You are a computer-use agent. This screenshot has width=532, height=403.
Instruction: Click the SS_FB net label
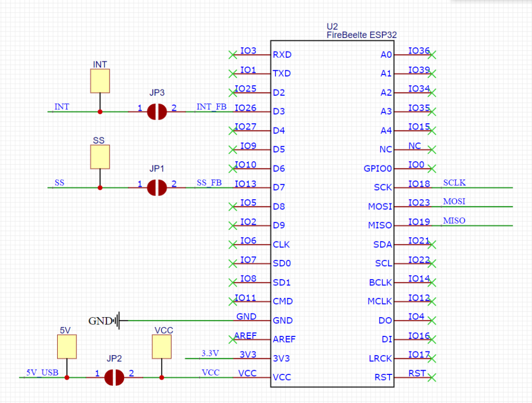coord(209,183)
